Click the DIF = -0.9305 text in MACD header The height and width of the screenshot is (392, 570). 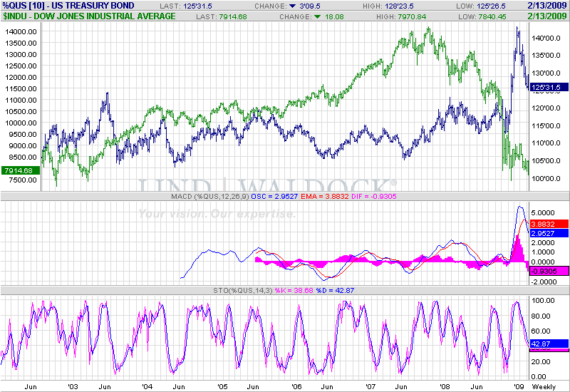click(374, 197)
